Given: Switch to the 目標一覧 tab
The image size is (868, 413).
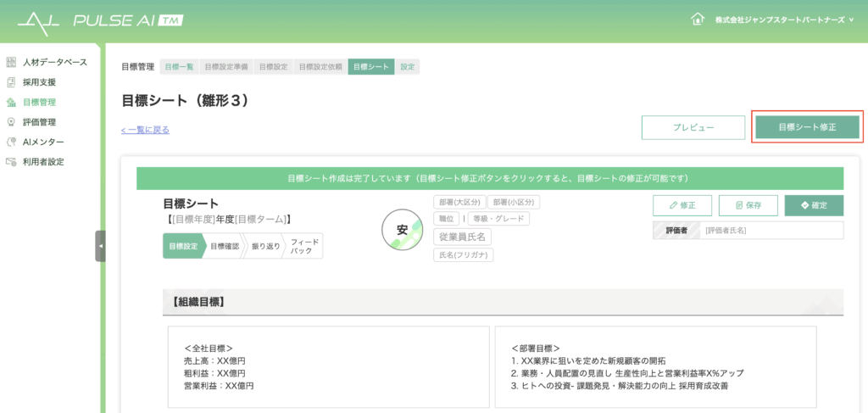Looking at the screenshot, I should coord(180,66).
